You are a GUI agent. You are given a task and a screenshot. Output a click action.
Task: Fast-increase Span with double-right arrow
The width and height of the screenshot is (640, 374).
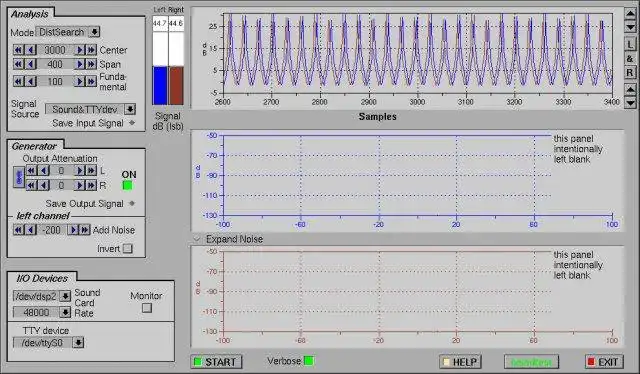point(91,64)
